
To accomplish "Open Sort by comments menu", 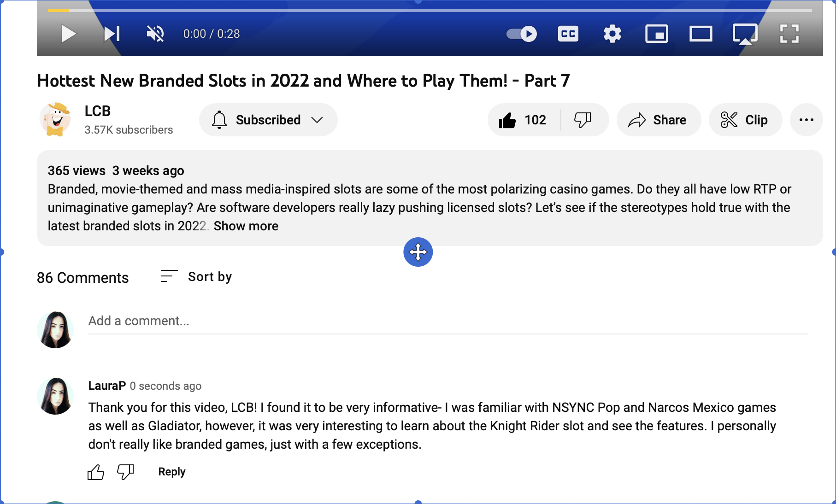I will coord(196,276).
